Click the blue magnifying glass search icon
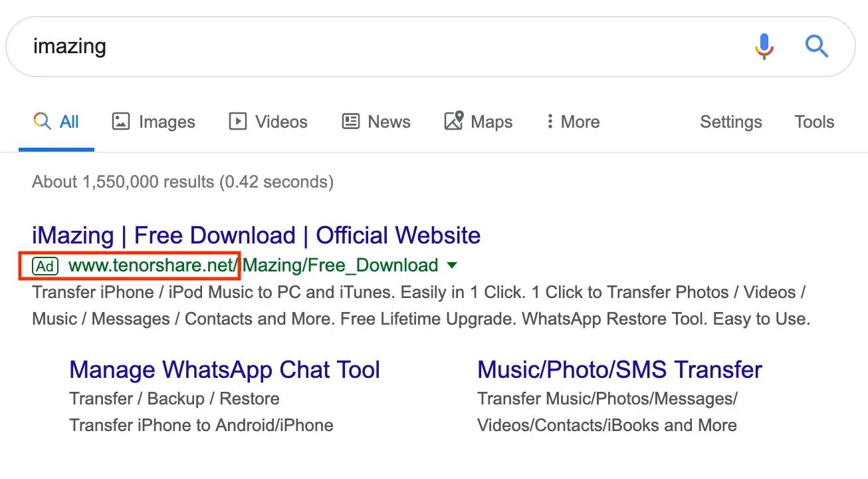The image size is (868, 479). click(817, 47)
